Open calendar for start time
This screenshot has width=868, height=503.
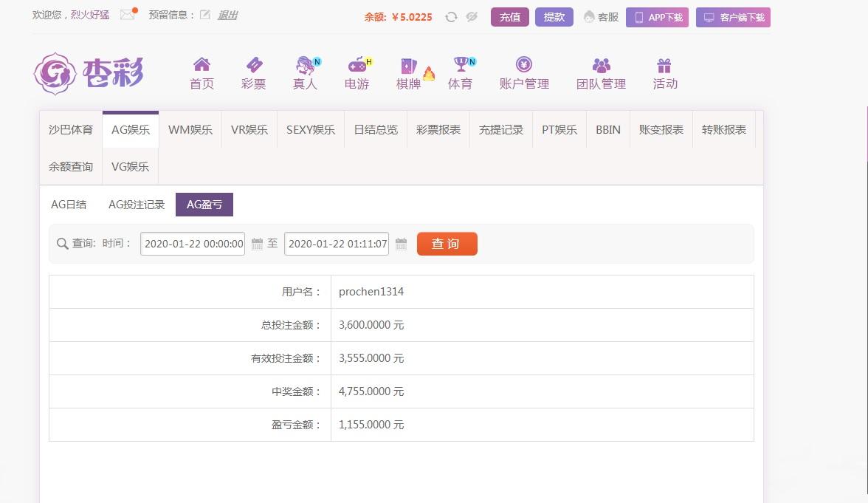point(257,244)
